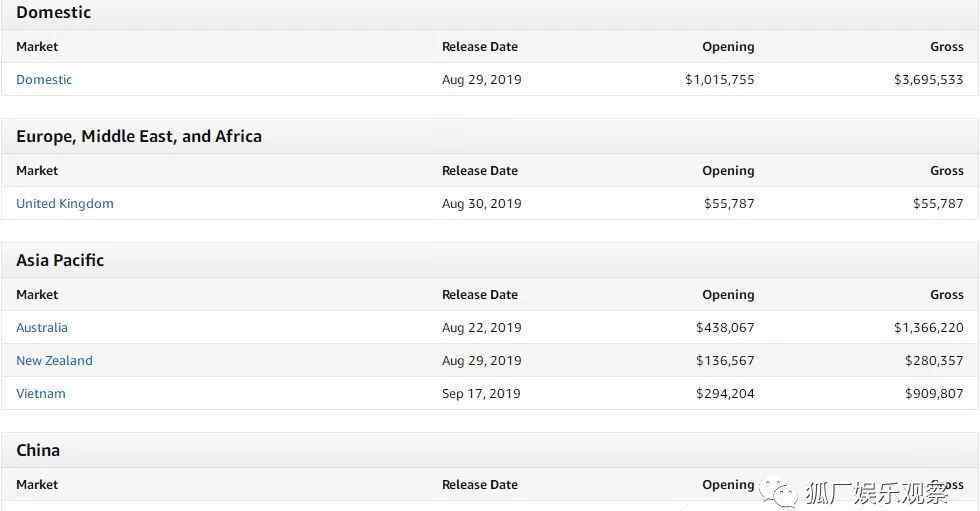The width and height of the screenshot is (980, 511).
Task: Click the Asia Pacific section heading
Action: [60, 261]
